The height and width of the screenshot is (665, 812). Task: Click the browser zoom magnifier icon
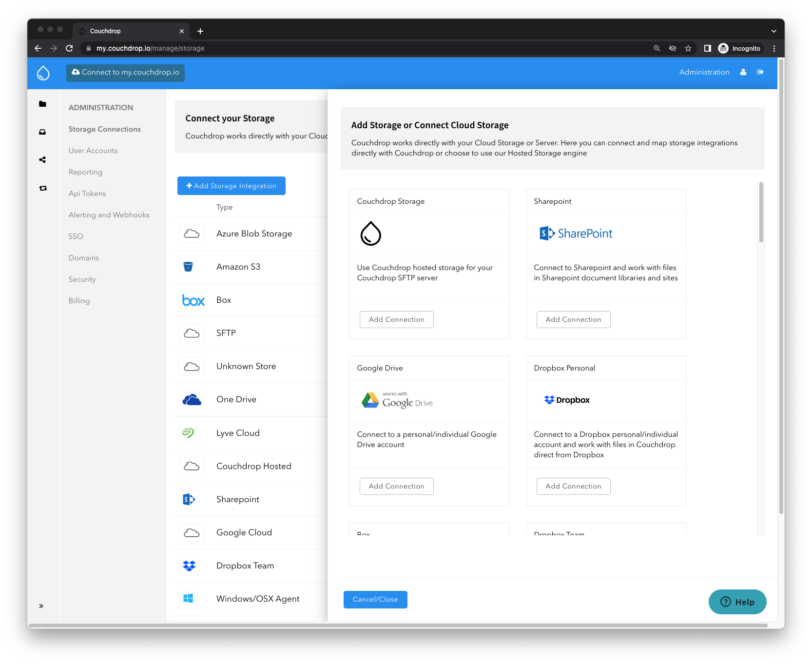coord(657,48)
